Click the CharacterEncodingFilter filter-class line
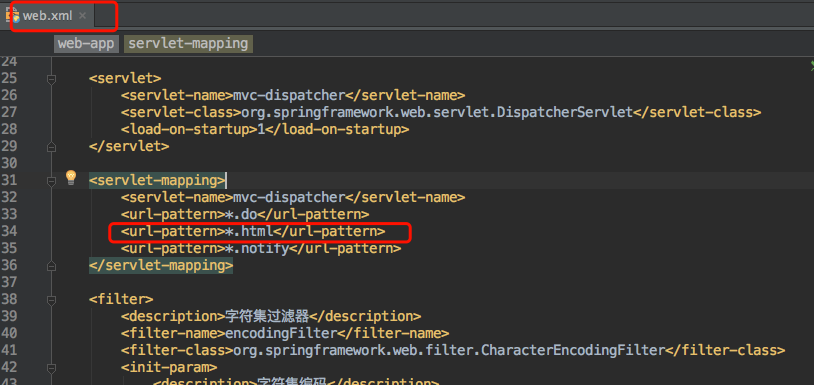 pyautogui.click(x=453, y=350)
